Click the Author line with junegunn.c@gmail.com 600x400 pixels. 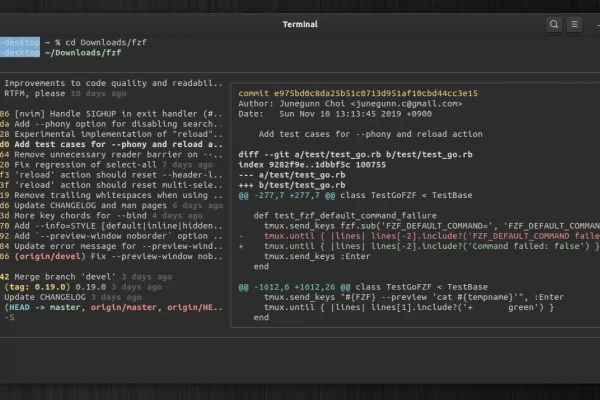350,104
